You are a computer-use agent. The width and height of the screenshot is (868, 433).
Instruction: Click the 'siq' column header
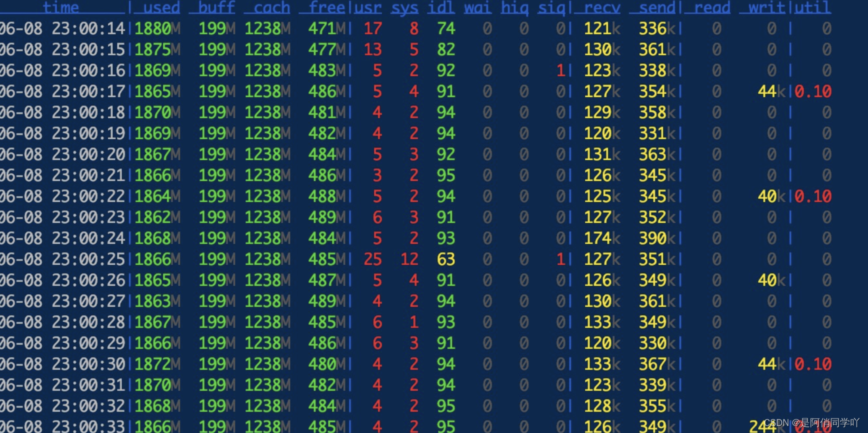(x=551, y=7)
